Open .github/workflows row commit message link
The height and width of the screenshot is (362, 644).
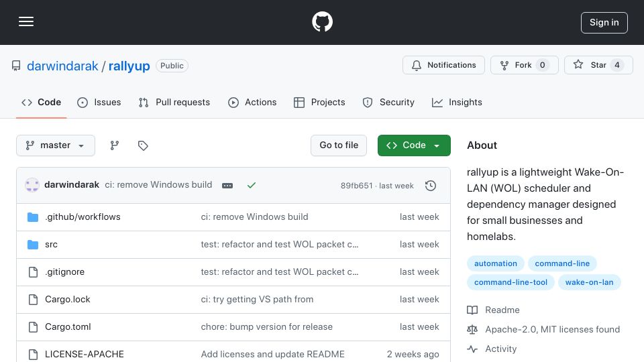(254, 217)
